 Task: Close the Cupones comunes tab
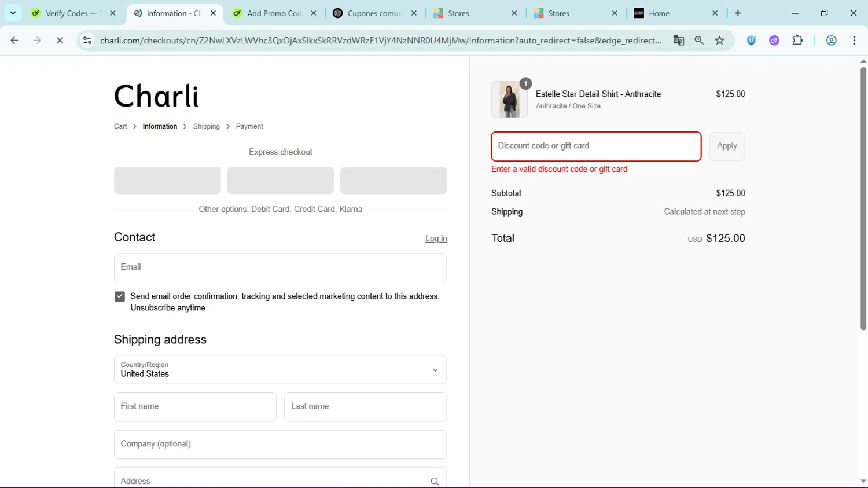[414, 13]
